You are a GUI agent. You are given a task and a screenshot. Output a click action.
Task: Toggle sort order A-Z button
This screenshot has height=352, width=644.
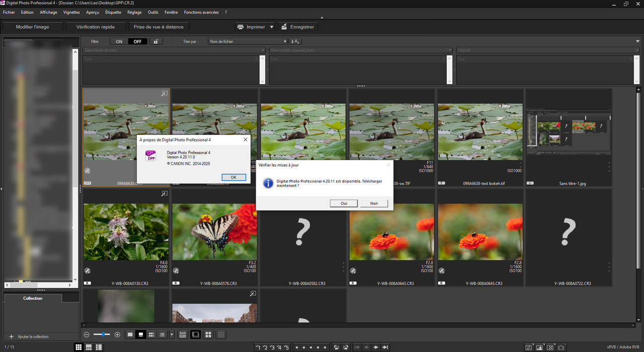click(x=296, y=41)
